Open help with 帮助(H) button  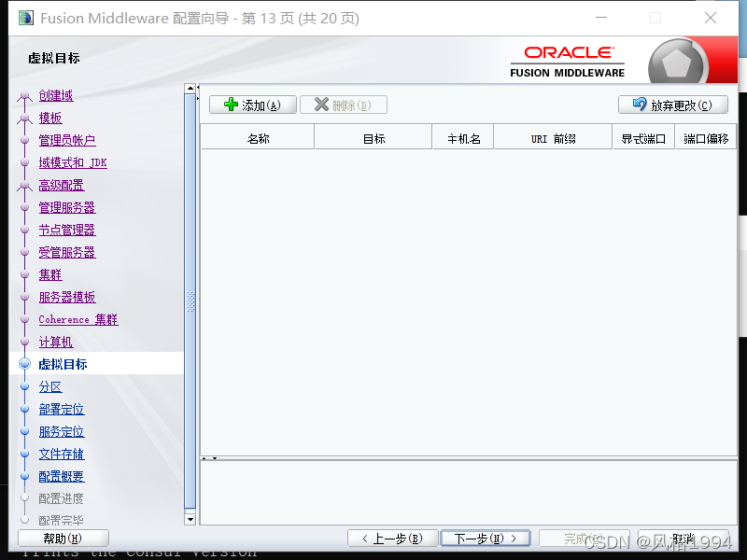tap(63, 539)
